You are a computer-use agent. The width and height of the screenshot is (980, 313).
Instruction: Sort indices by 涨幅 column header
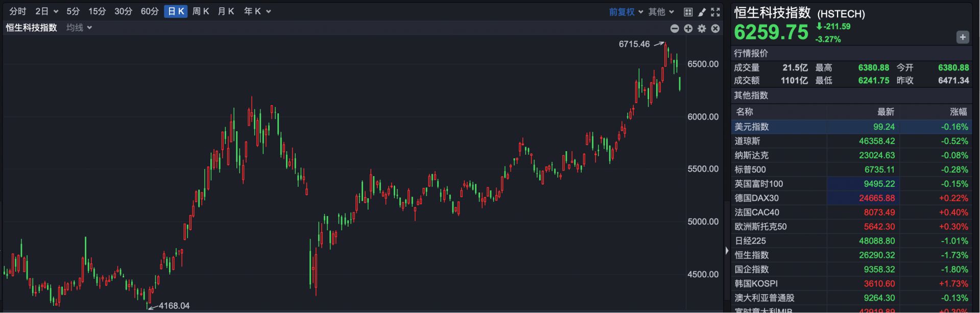coord(958,112)
